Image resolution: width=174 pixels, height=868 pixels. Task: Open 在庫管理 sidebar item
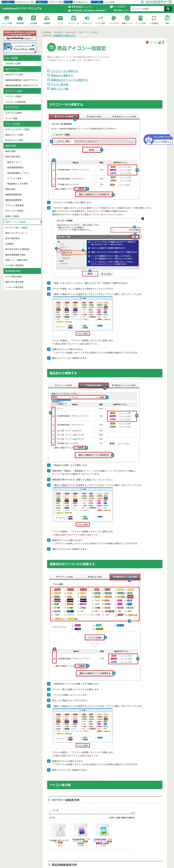[22, 244]
